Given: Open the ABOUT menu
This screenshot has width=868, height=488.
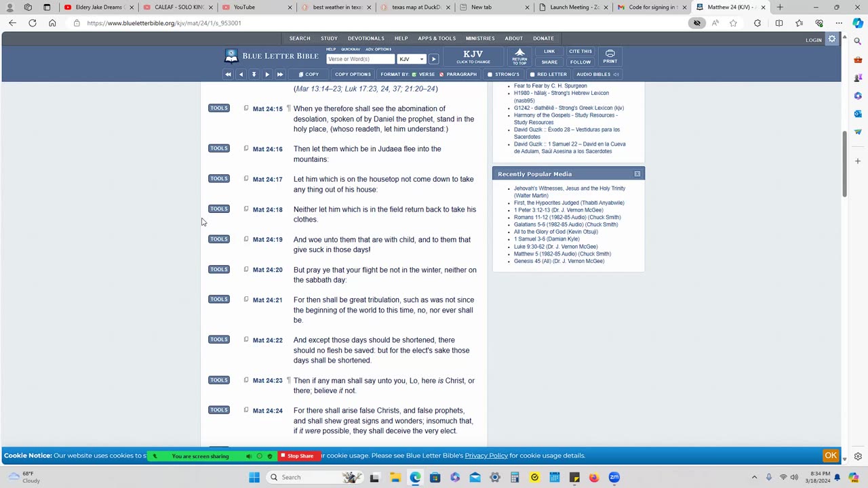Looking at the screenshot, I should coord(513,39).
